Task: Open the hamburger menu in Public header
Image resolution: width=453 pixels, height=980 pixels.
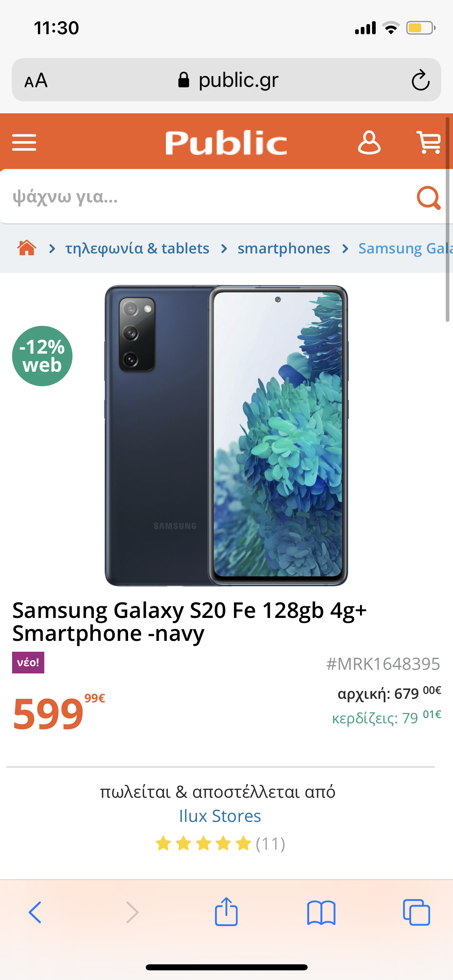Action: click(24, 142)
